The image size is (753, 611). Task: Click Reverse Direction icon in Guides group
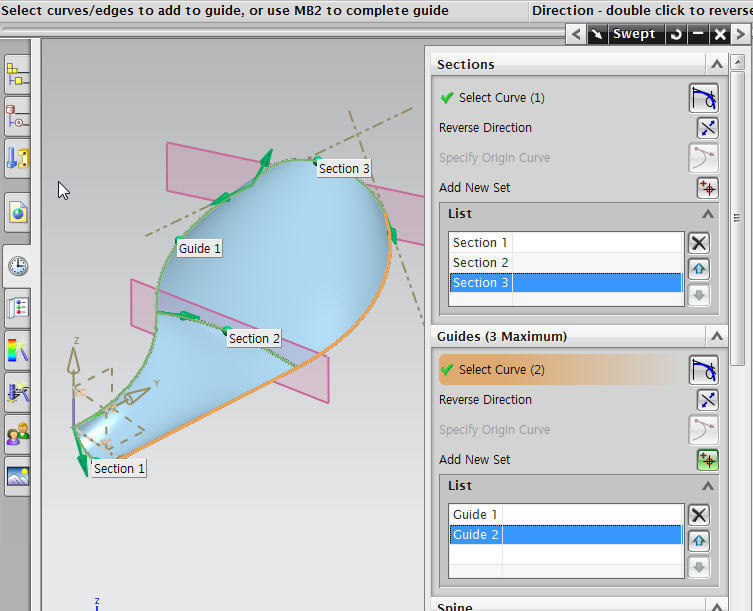(x=707, y=400)
